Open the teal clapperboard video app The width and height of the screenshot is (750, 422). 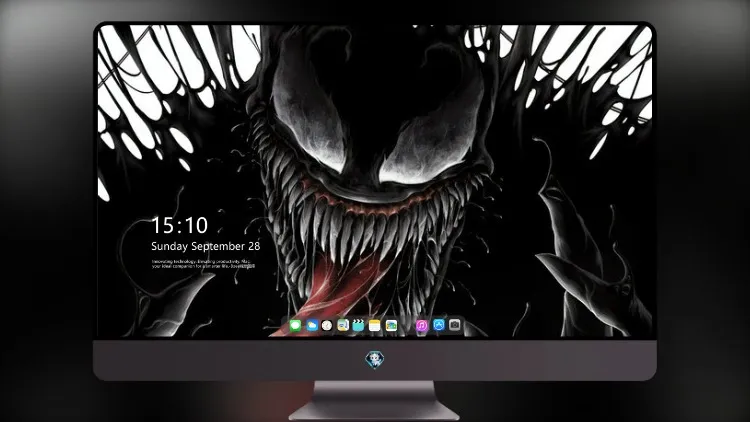tap(358, 326)
